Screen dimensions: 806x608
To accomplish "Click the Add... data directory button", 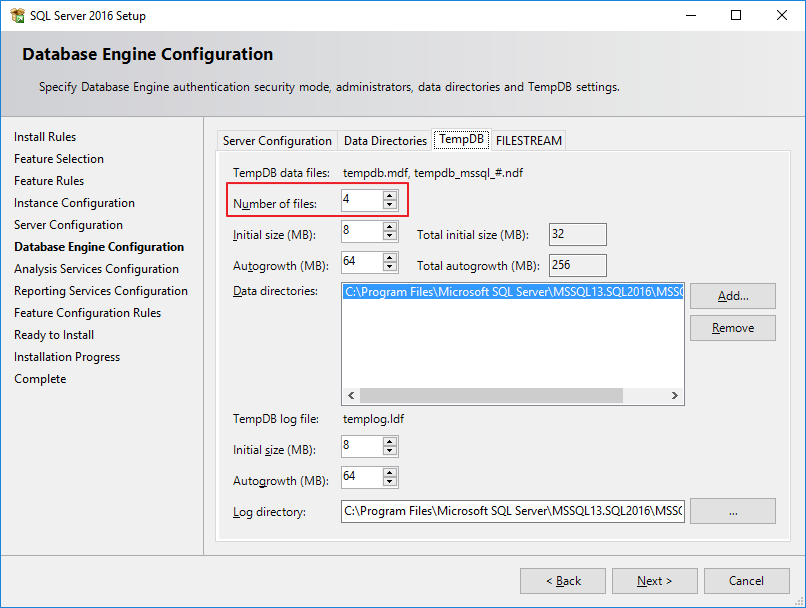I will click(x=732, y=296).
